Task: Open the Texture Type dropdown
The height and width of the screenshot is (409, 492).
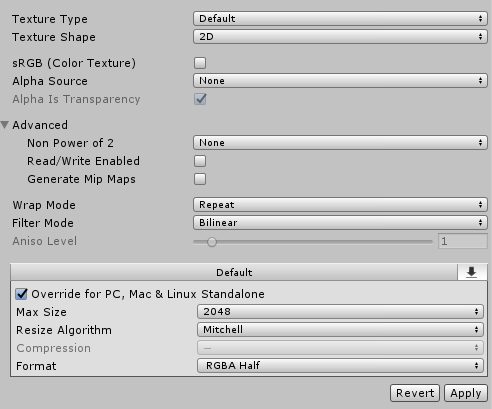Action: click(x=340, y=18)
